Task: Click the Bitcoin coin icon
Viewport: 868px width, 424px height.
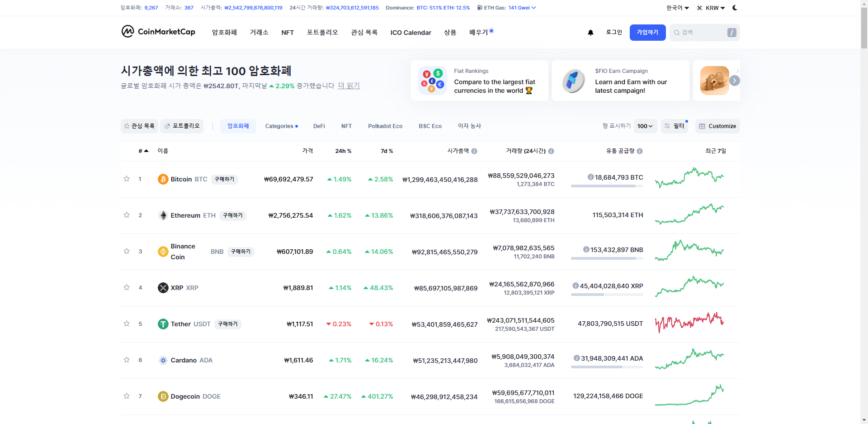Action: 163,179
